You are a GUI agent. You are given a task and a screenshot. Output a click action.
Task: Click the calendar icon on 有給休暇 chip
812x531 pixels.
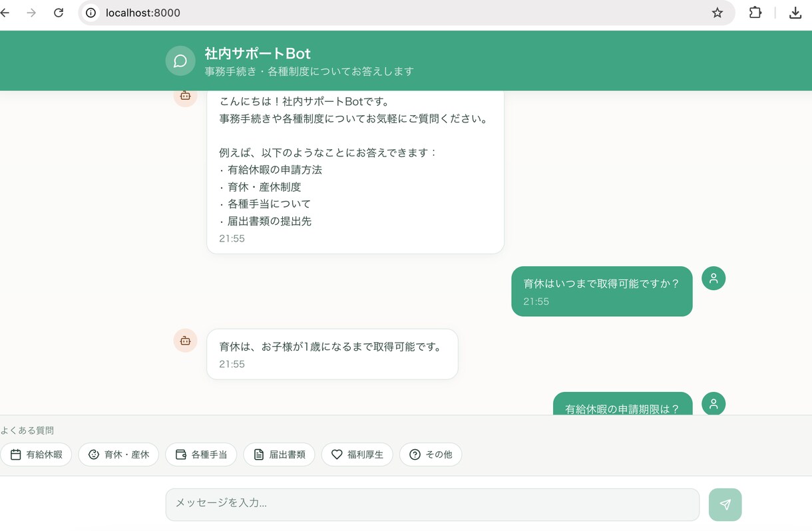[x=15, y=454]
